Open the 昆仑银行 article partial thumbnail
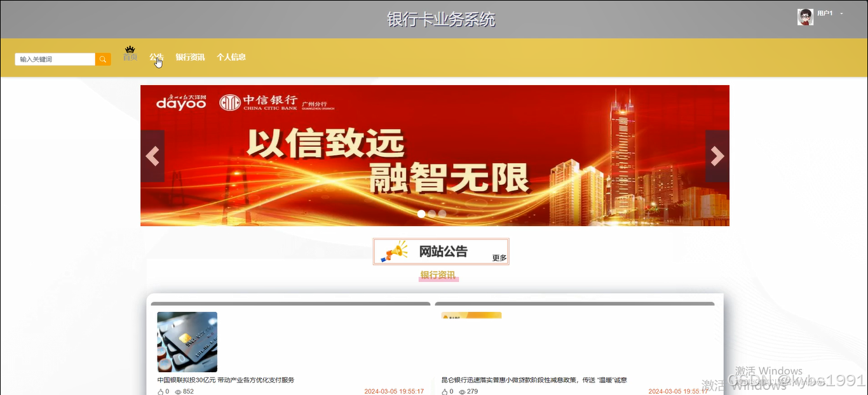 [471, 315]
